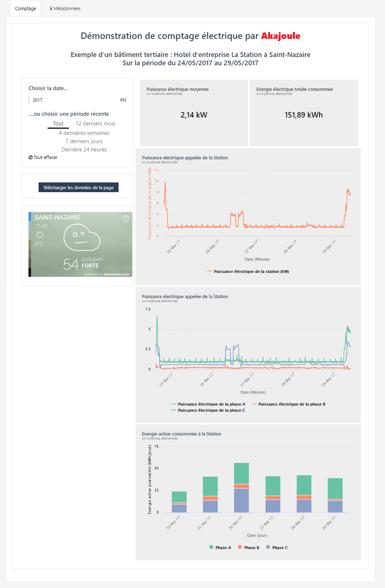The height and width of the screenshot is (588, 385).
Task: Toggle Phase A in energy bar legend
Action: [220, 548]
